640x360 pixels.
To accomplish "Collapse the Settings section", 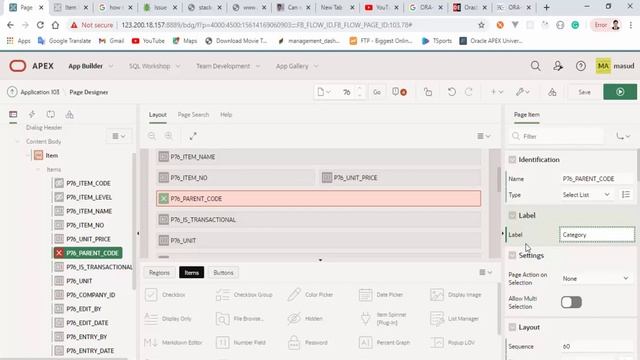I will coord(512,255).
